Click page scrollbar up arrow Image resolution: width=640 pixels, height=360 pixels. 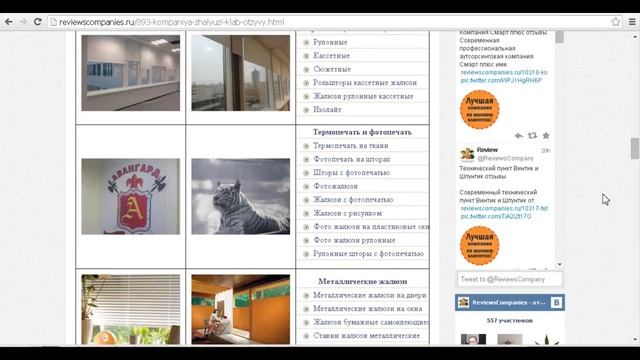point(635,36)
